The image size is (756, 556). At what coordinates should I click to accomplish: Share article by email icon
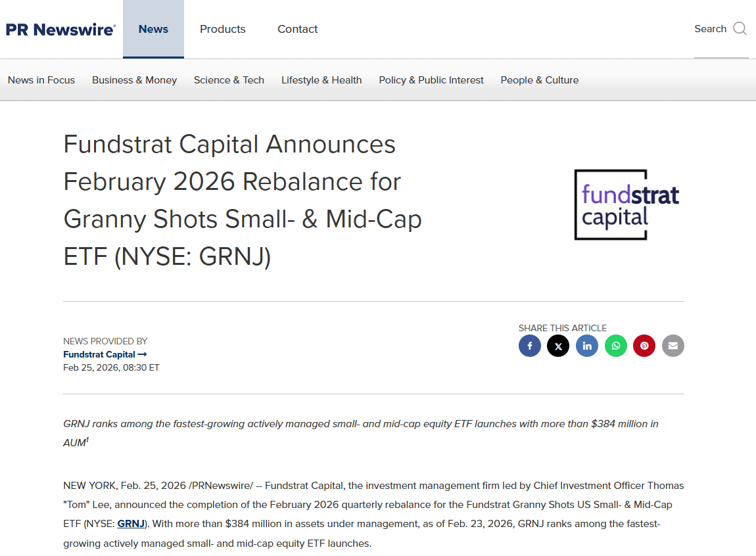click(x=673, y=346)
